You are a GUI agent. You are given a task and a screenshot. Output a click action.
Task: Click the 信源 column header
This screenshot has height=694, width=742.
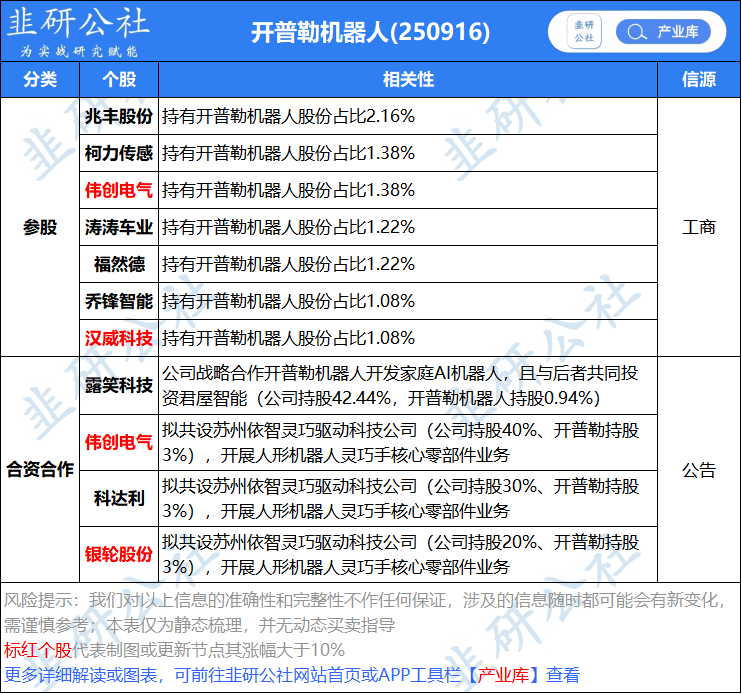coord(698,79)
